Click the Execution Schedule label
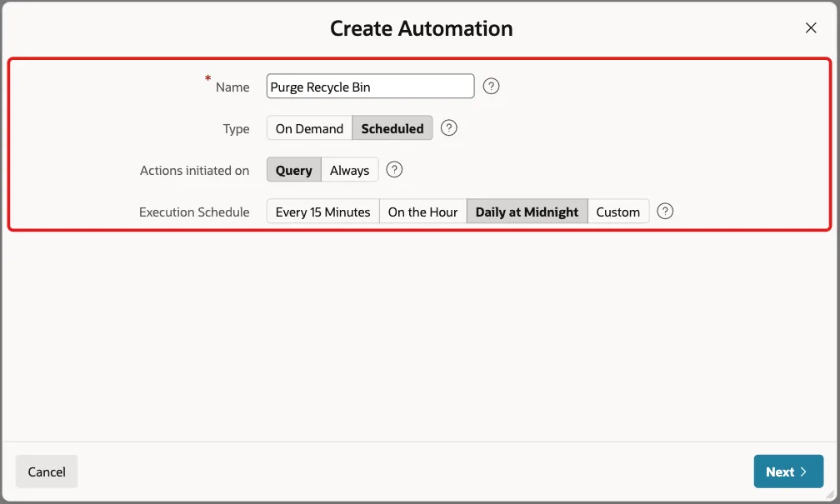Viewport: 840px width, 504px height. tap(194, 212)
